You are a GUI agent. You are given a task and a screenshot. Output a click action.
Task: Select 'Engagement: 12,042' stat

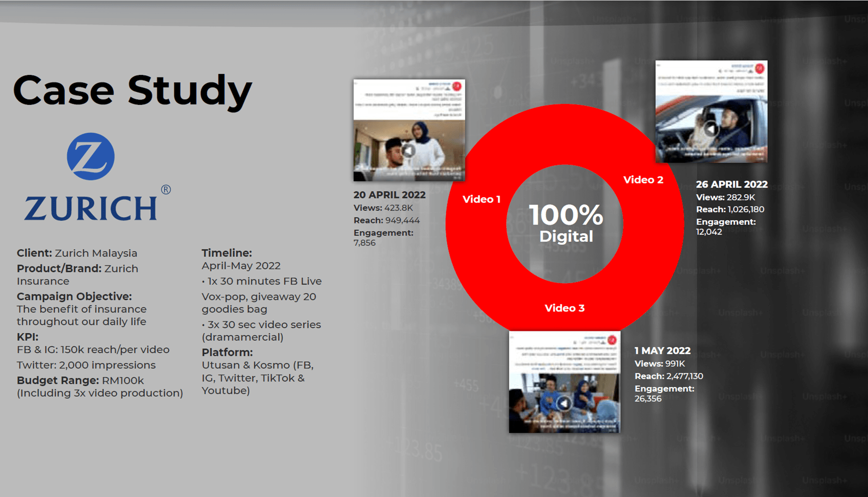[726, 227]
